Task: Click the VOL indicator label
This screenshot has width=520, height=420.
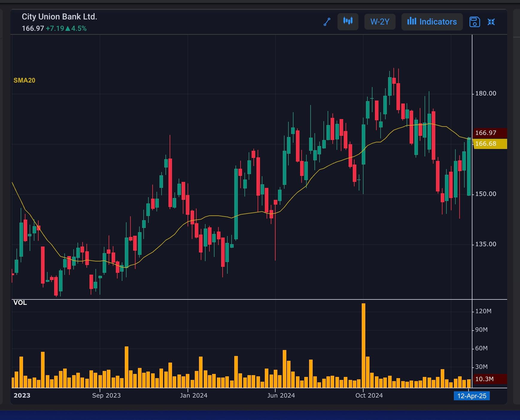Action: (x=20, y=303)
